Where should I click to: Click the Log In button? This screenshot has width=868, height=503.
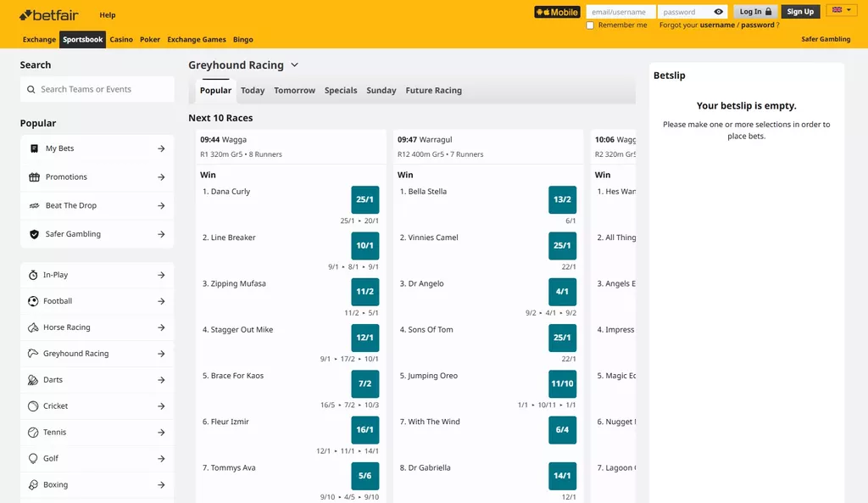755,12
